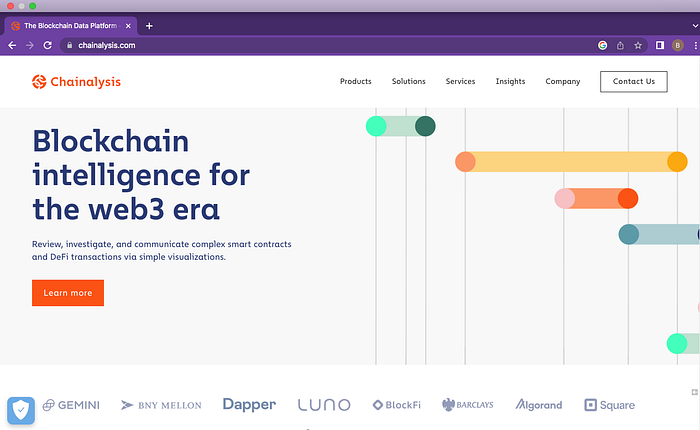Click the Chainalysis logo
This screenshot has width=700, height=430.
click(76, 82)
